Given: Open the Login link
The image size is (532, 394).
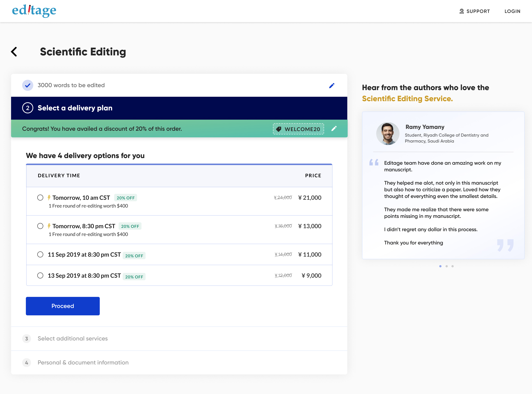Looking at the screenshot, I should (512, 11).
